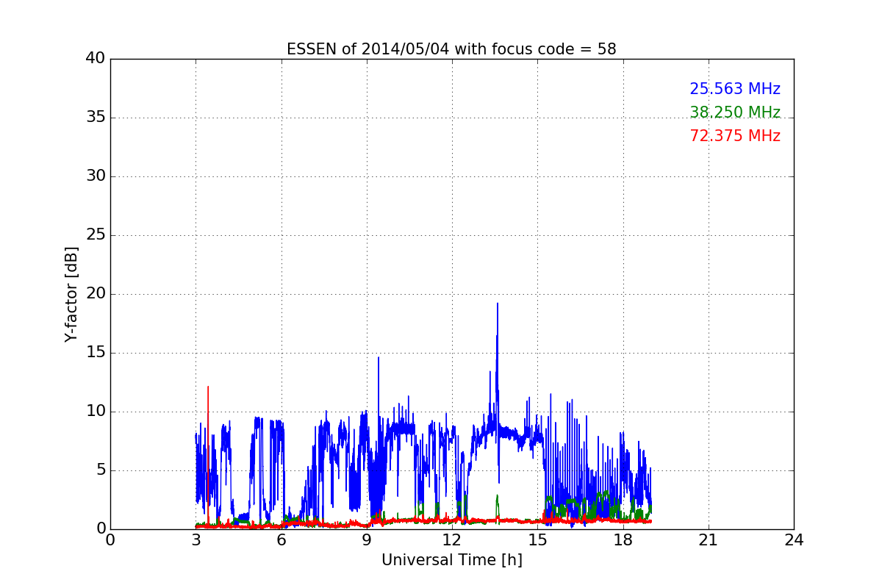Click the highest blue peak near 13.6 hours
Screen dimensions: 882x588
coord(497,304)
